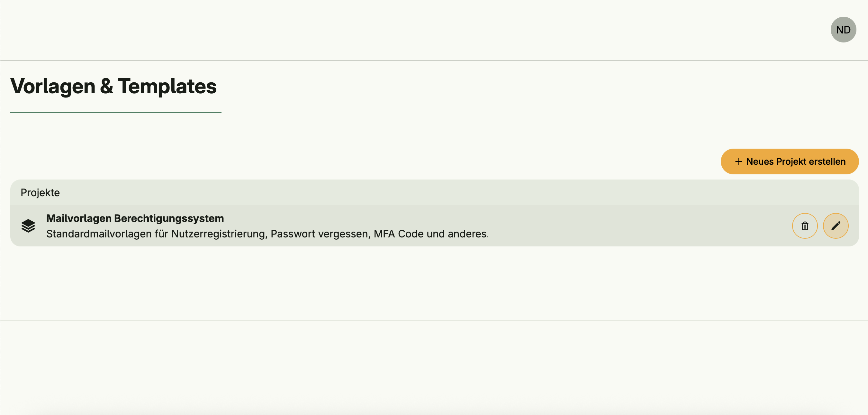Click the word Vorlagen in the heading

tap(53, 86)
